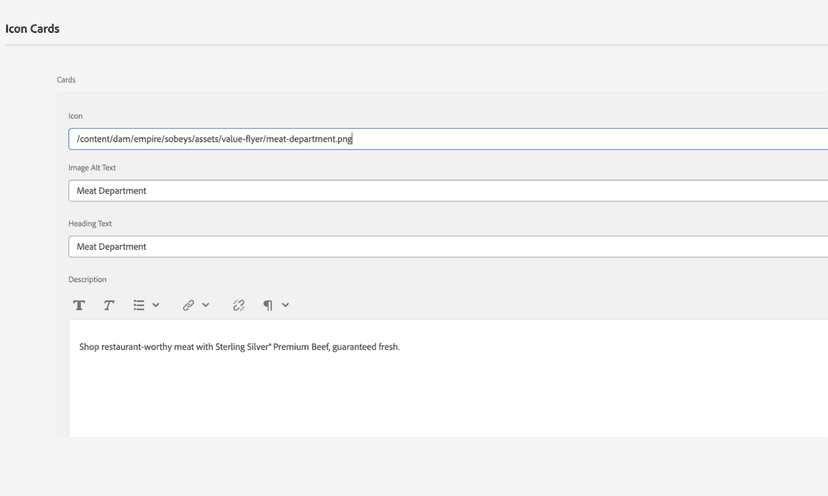Expand the list options chevron
Image resolution: width=828 pixels, height=496 pixels.
coord(156,305)
